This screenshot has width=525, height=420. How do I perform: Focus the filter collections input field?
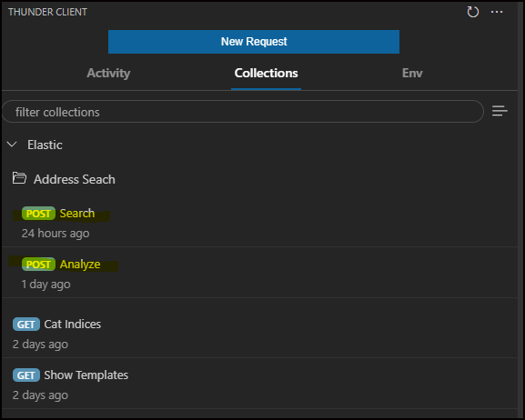(243, 112)
